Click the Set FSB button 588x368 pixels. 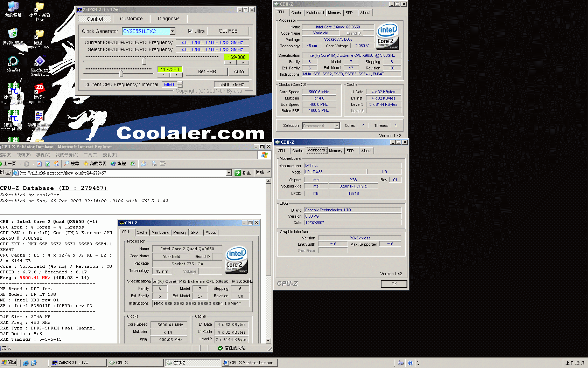tap(206, 71)
